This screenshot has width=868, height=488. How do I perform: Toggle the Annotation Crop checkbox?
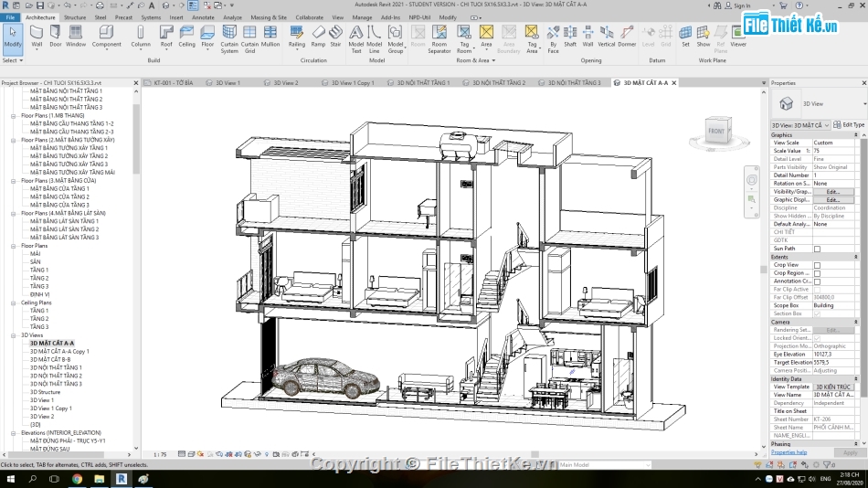coord(817,281)
